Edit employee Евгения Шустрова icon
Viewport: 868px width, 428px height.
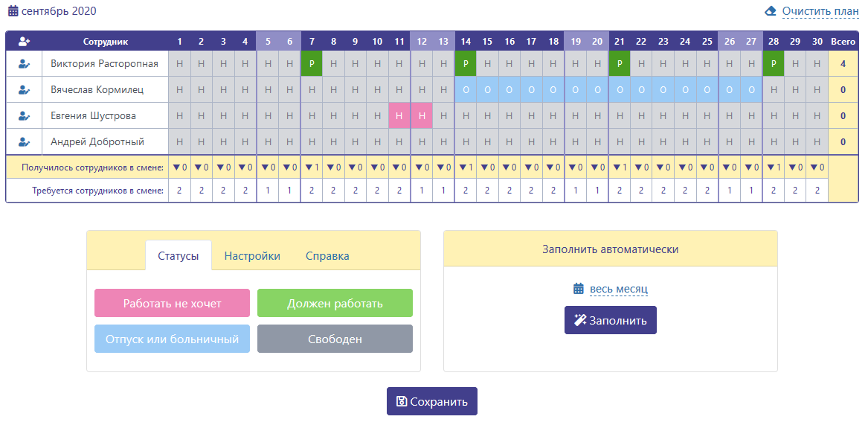tap(24, 115)
